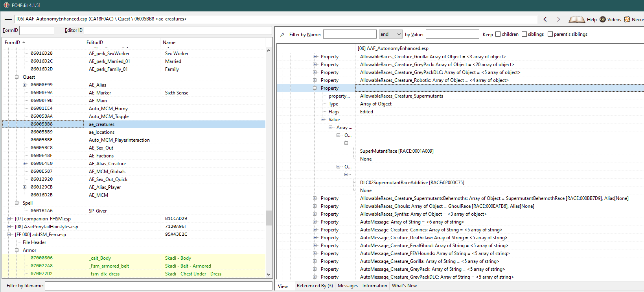Switch to the Information tab
The width and height of the screenshot is (644, 292).
tap(375, 286)
